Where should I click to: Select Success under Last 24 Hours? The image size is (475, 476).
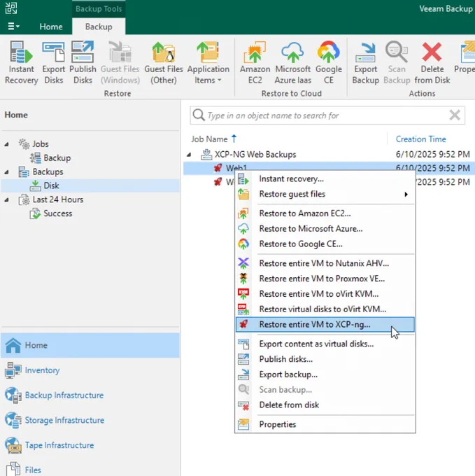pyautogui.click(x=57, y=213)
